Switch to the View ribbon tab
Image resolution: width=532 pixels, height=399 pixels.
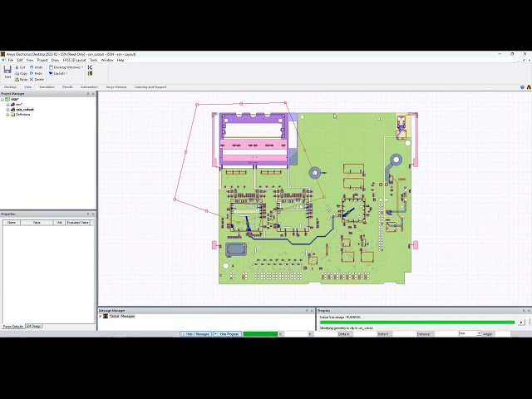coord(27,87)
